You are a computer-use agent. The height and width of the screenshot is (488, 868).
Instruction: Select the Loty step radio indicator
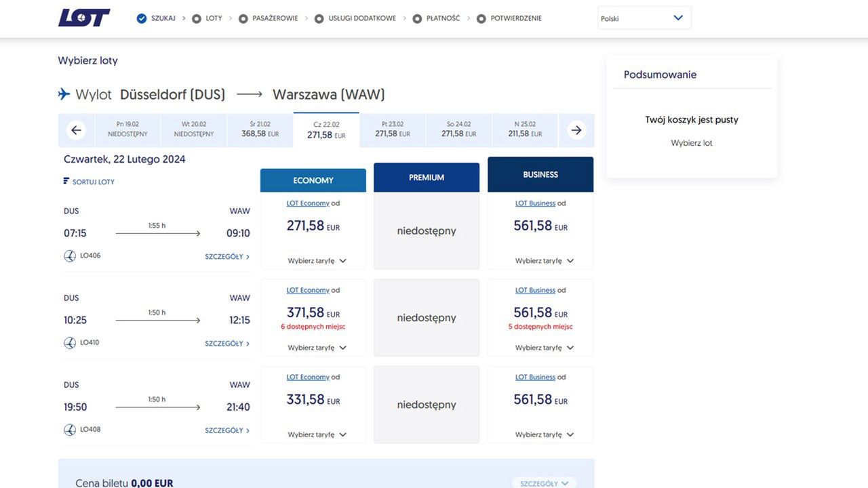pyautogui.click(x=197, y=19)
